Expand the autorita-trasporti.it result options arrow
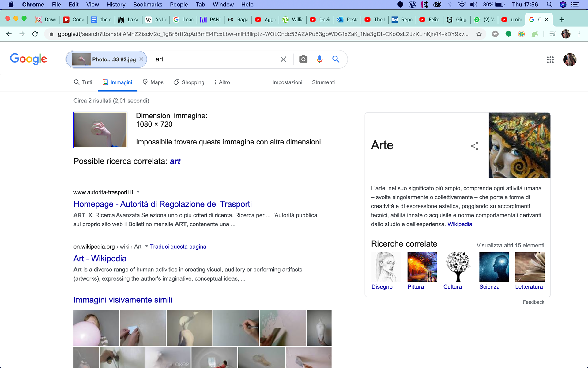The image size is (588, 368). coord(138,192)
